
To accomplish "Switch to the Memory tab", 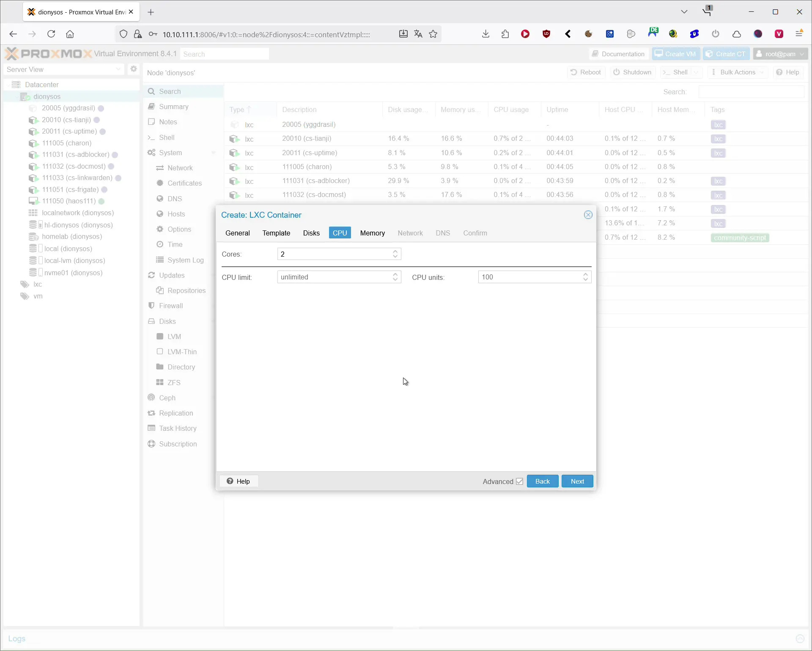I will coord(372,233).
